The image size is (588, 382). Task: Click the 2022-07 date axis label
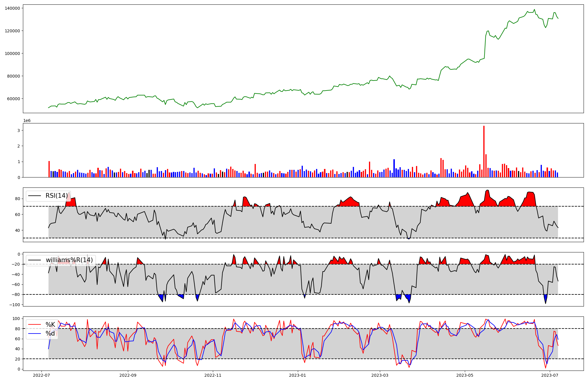(x=41, y=375)
